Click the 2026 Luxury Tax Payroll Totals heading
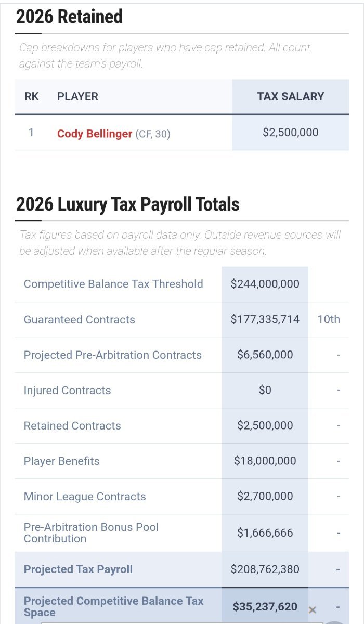The width and height of the screenshot is (364, 624). pos(127,204)
